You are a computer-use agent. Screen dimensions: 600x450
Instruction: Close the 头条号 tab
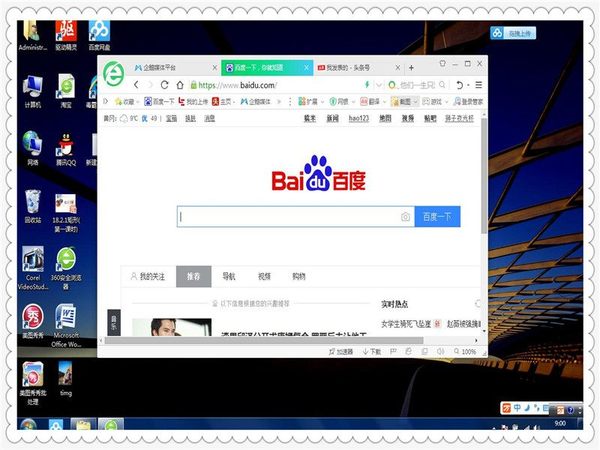(398, 68)
